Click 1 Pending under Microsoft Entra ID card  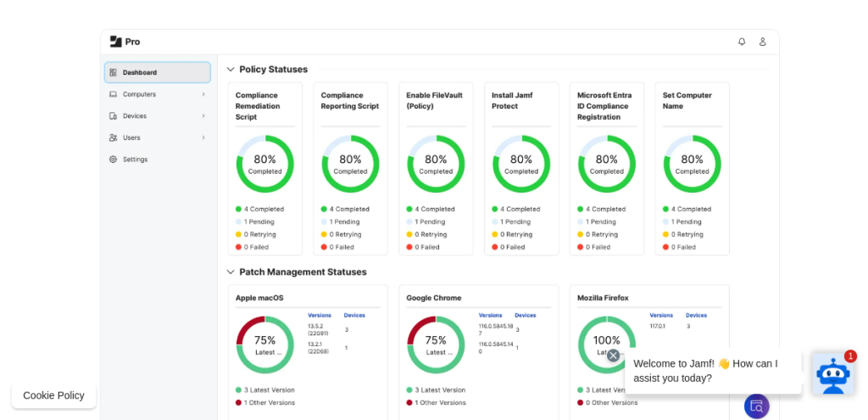pyautogui.click(x=597, y=222)
